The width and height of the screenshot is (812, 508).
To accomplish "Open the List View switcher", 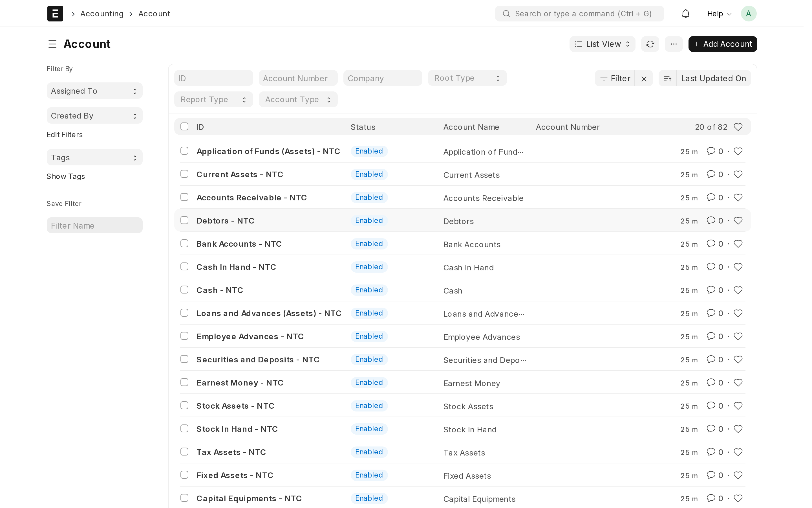I will click(602, 44).
